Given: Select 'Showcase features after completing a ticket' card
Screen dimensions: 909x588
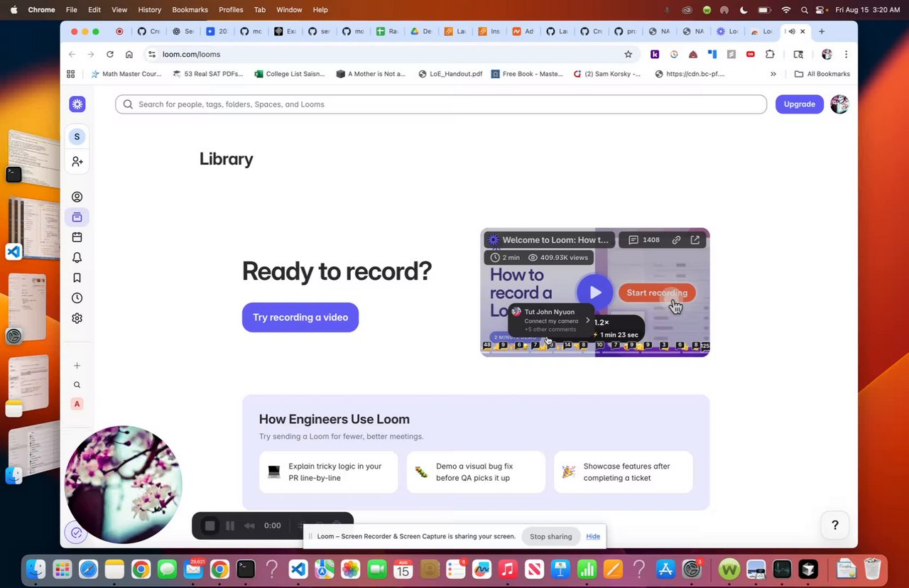Looking at the screenshot, I should tap(623, 472).
